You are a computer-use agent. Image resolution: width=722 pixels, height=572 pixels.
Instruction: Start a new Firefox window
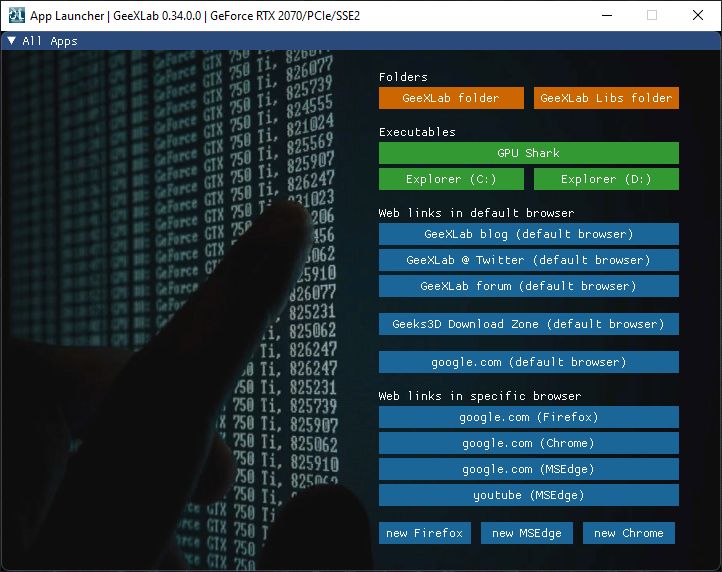pyautogui.click(x=425, y=533)
